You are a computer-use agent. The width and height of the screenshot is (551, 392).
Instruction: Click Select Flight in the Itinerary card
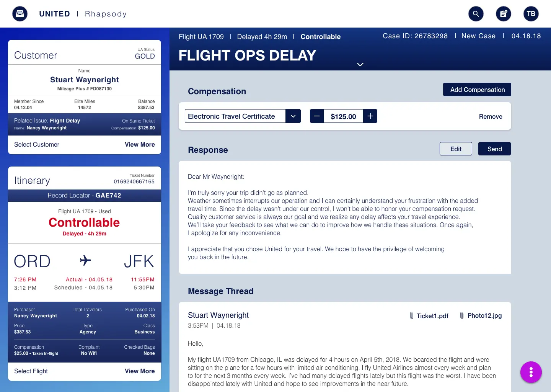(31, 371)
